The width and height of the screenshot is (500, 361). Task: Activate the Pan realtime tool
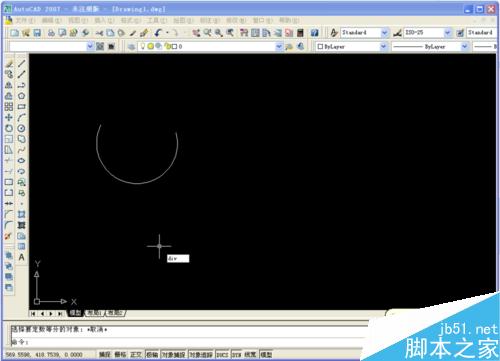point(197,33)
